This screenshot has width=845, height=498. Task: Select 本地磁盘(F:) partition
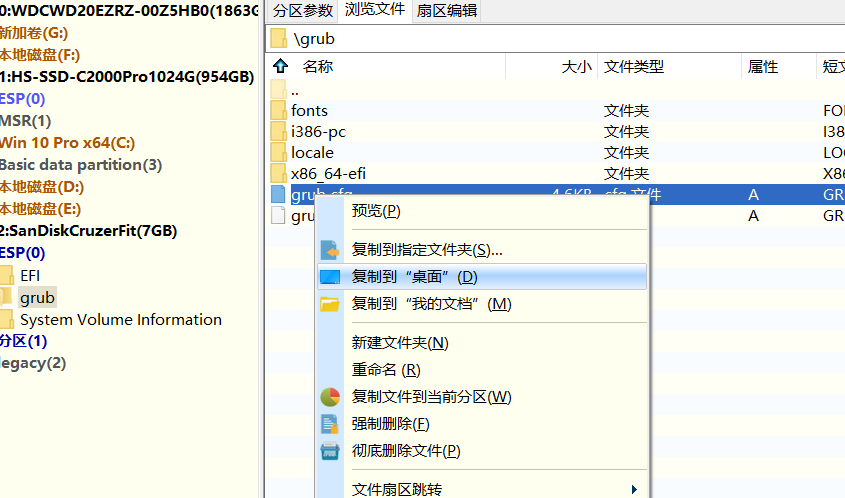pyautogui.click(x=40, y=55)
